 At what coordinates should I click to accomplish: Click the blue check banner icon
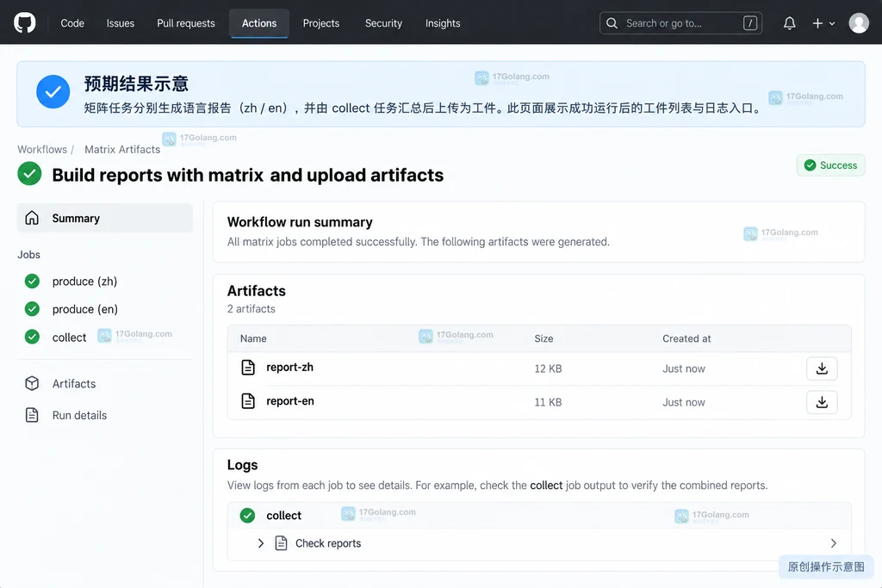tap(53, 91)
